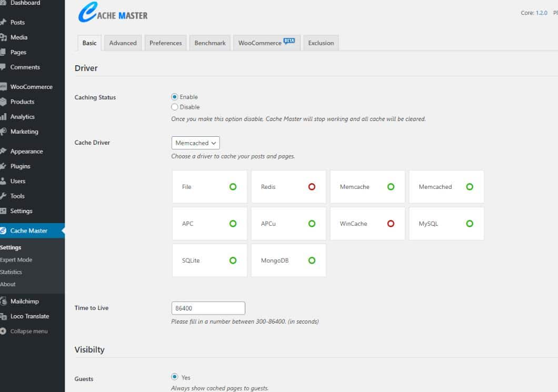Click the Media icon in sidebar
Screen dimensions: 558x392
(x=3, y=37)
